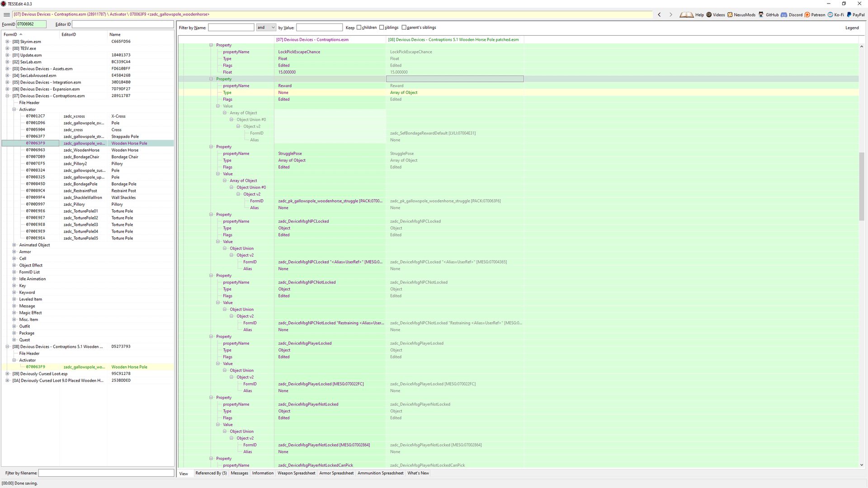Click the Filter by filename field
This screenshot has height=488, width=868.
tap(106, 473)
